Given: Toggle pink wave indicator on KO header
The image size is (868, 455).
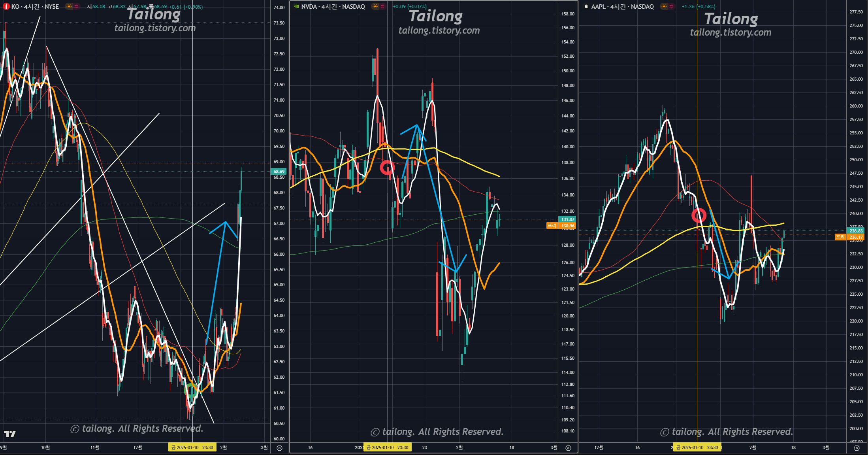Looking at the screenshot, I should 76,7.
